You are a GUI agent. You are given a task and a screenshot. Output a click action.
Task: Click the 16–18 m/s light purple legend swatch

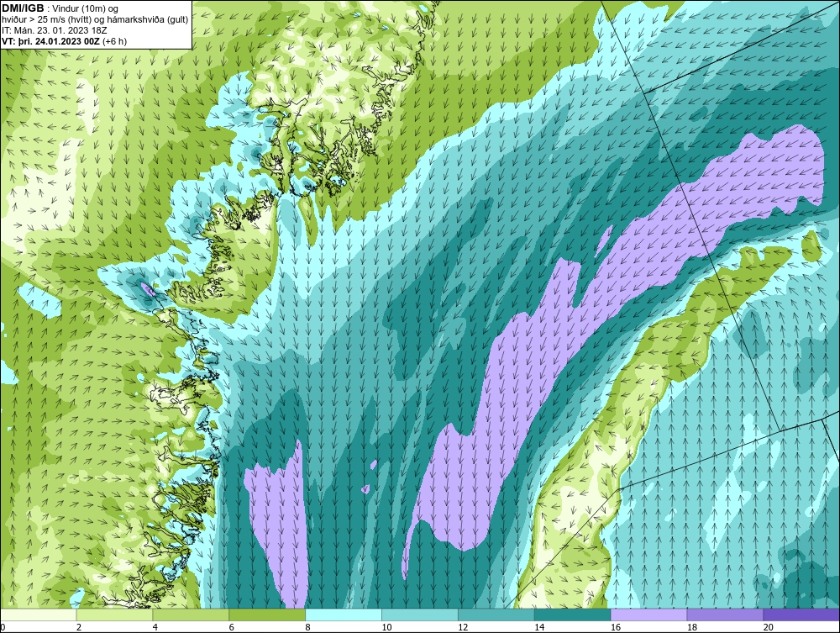(648, 615)
